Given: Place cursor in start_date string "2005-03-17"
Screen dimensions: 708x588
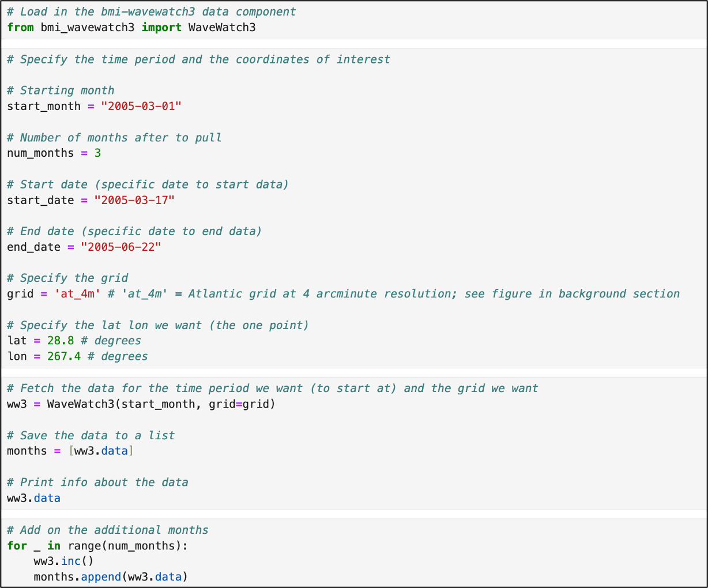Looking at the screenshot, I should coord(134,201).
